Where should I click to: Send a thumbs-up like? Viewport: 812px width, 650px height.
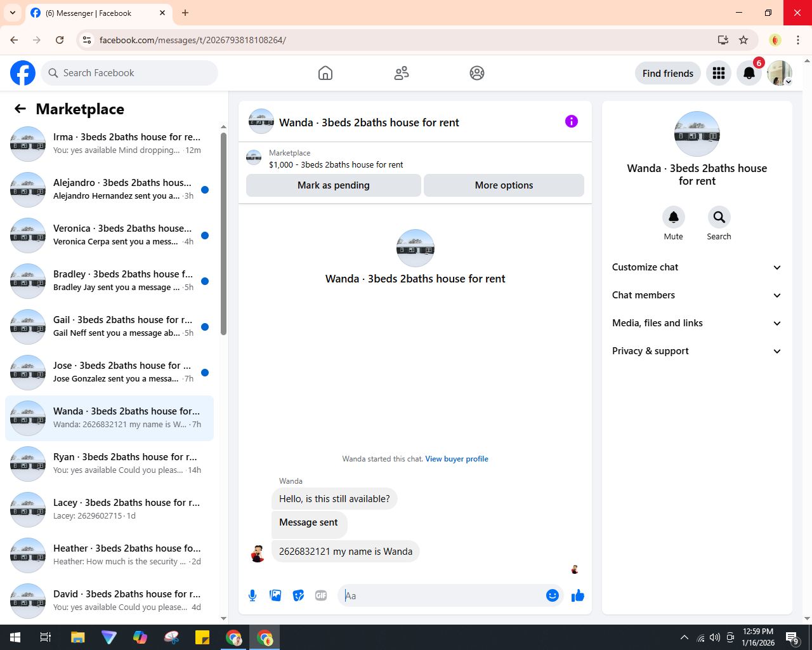578,595
